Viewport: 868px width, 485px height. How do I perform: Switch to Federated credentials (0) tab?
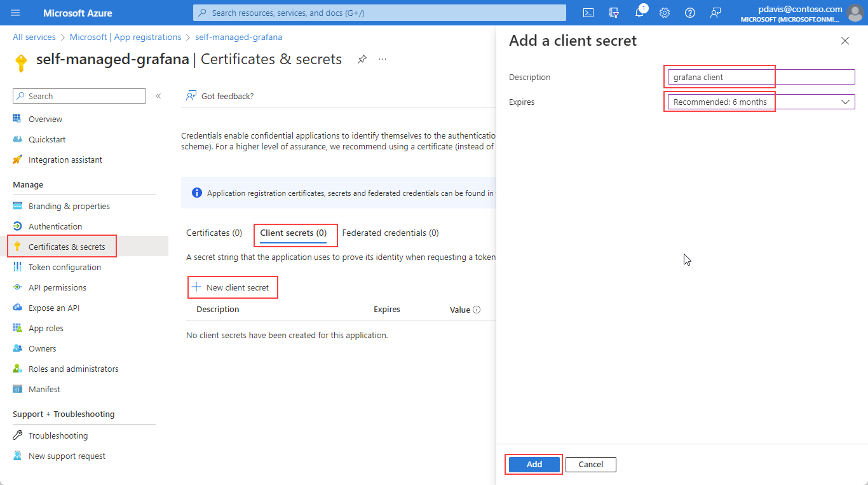point(390,233)
